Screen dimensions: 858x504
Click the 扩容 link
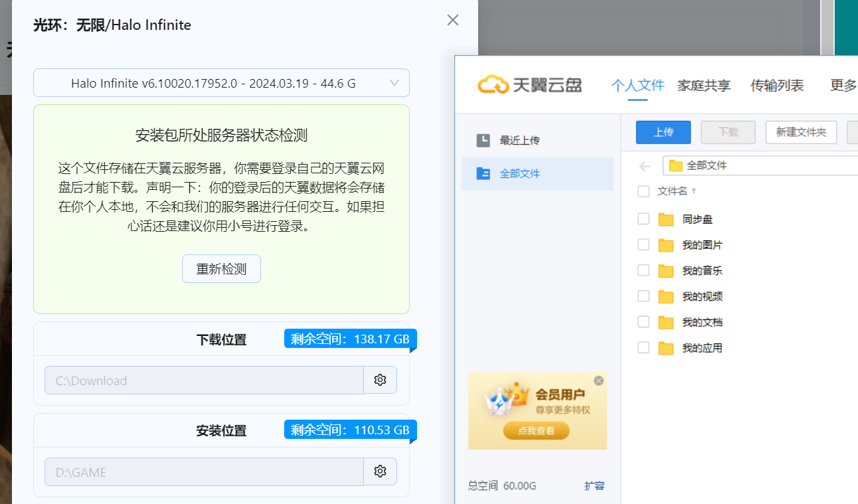pyautogui.click(x=594, y=486)
